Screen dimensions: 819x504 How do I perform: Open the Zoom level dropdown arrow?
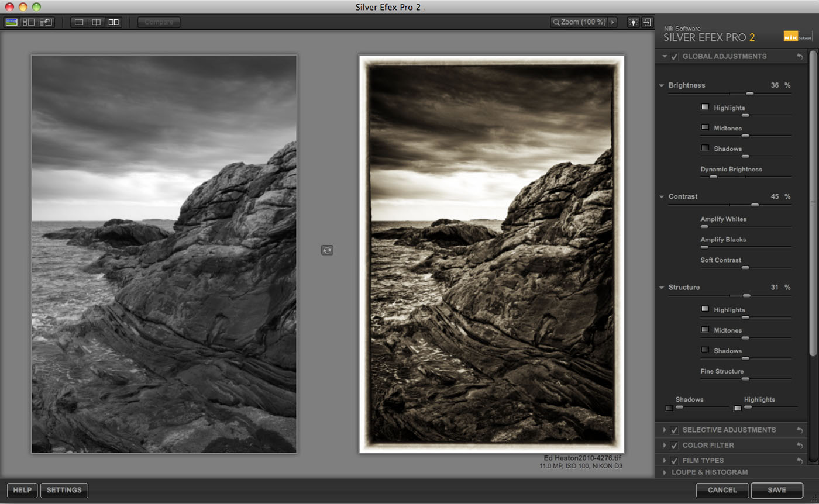click(612, 22)
